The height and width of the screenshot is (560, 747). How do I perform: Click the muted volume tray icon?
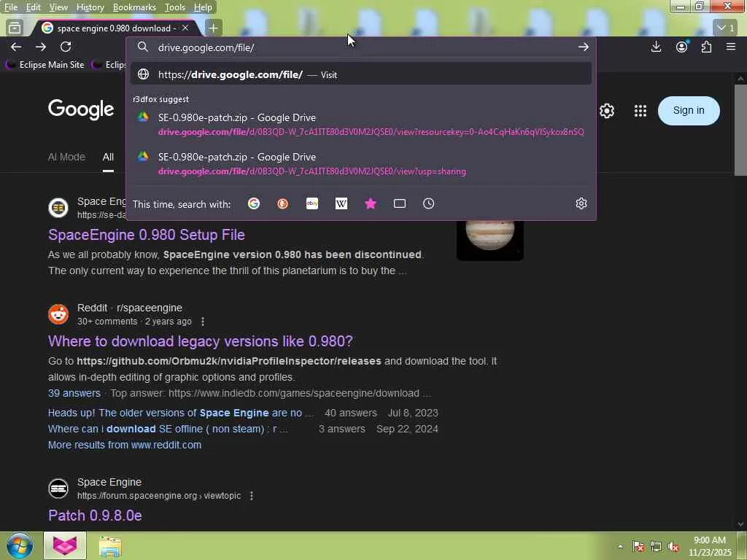(673, 547)
